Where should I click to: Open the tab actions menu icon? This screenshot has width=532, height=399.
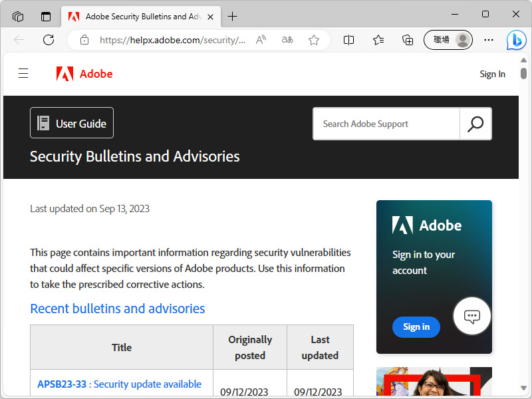click(x=46, y=16)
